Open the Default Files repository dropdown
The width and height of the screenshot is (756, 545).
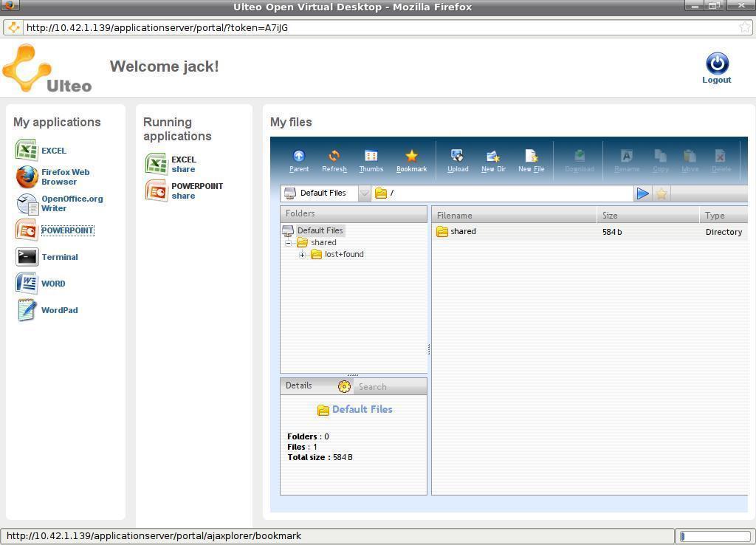point(365,193)
